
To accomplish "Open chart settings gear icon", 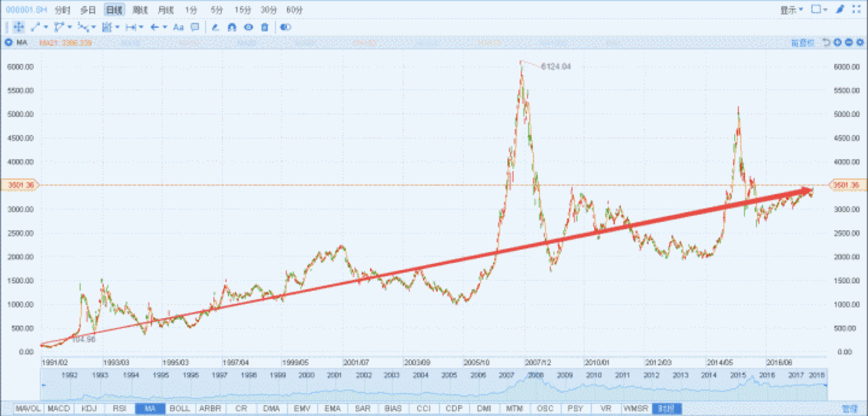I will click(x=860, y=42).
